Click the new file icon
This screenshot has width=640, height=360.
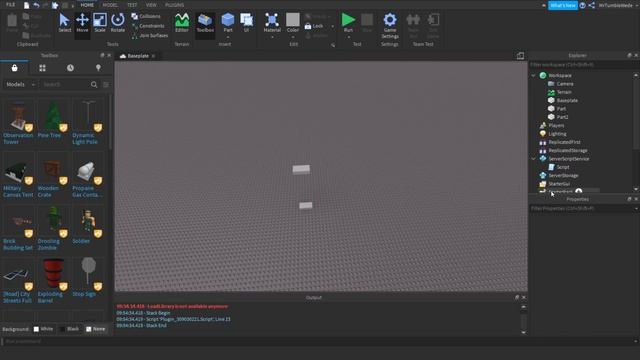tap(26, 5)
